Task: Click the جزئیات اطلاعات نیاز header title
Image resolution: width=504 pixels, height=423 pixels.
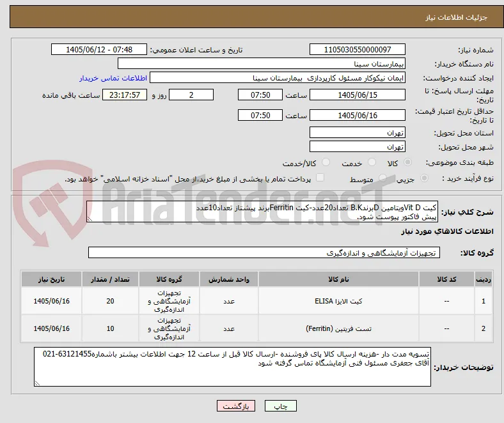Action: (456, 17)
